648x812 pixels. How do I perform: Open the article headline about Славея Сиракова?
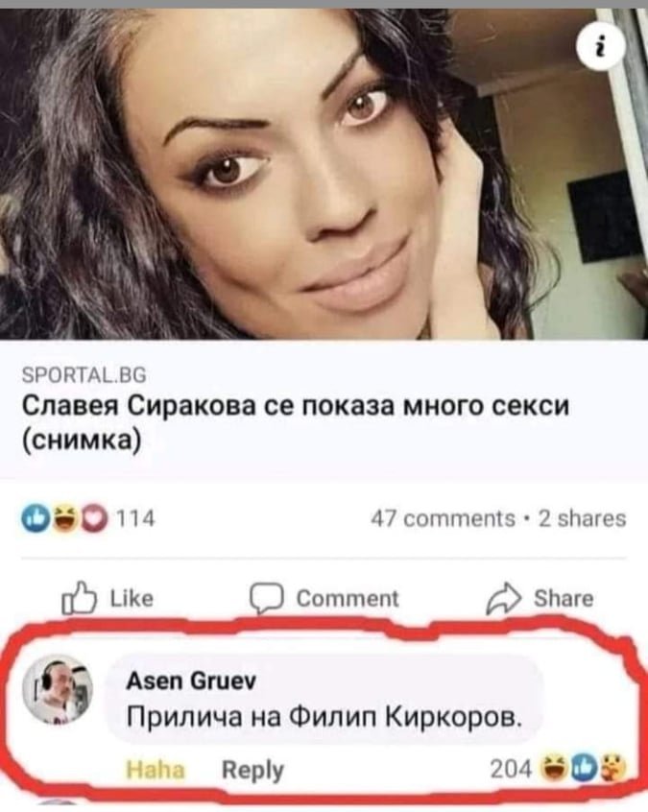point(296,422)
